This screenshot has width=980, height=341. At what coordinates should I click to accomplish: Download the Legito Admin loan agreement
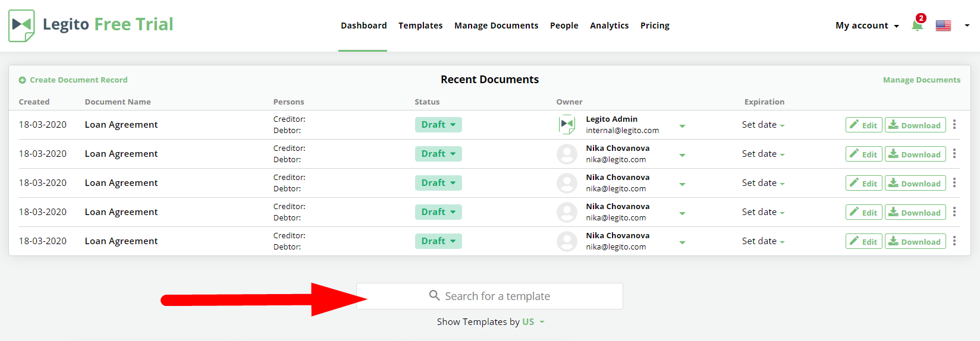(x=915, y=125)
